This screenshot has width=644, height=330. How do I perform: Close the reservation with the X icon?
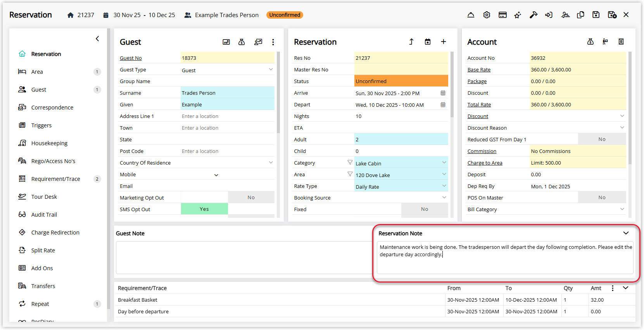(626, 15)
